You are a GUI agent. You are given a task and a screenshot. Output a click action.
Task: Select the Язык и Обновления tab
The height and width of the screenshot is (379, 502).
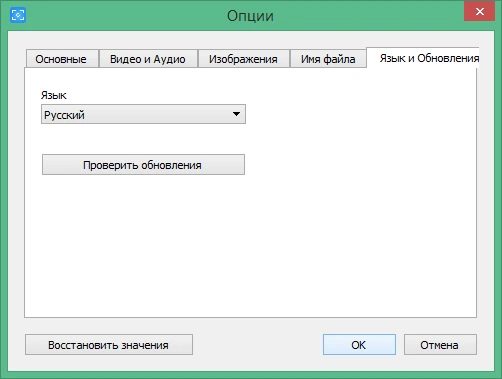coord(423,58)
